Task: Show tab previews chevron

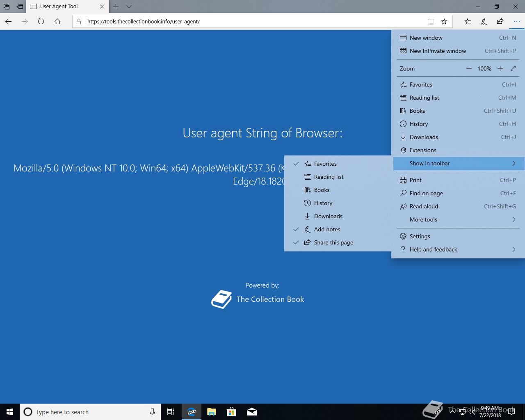Action: (129, 7)
